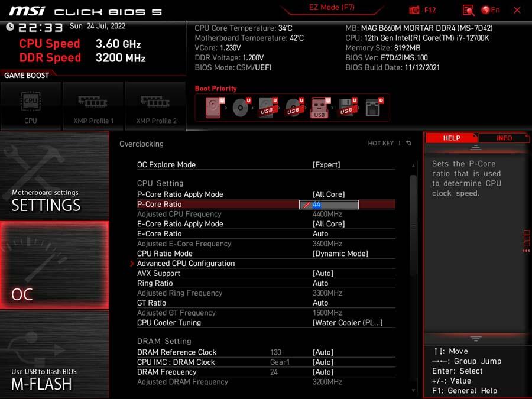Switch to the HELP tab
This screenshot has height=399, width=532.
[x=451, y=138]
